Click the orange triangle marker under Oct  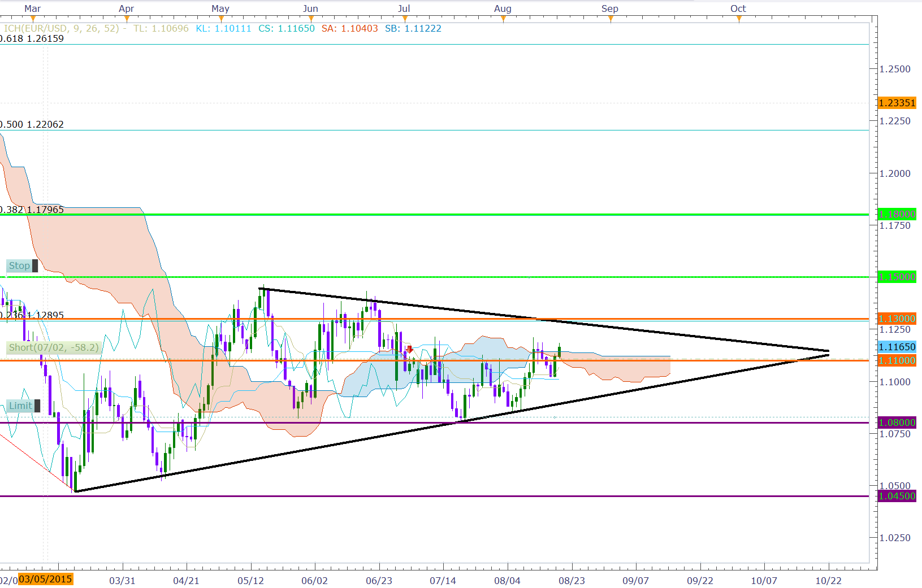(739, 19)
